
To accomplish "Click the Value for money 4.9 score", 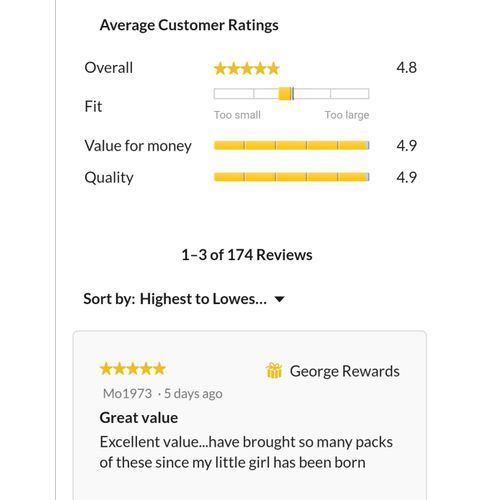I will [x=407, y=146].
